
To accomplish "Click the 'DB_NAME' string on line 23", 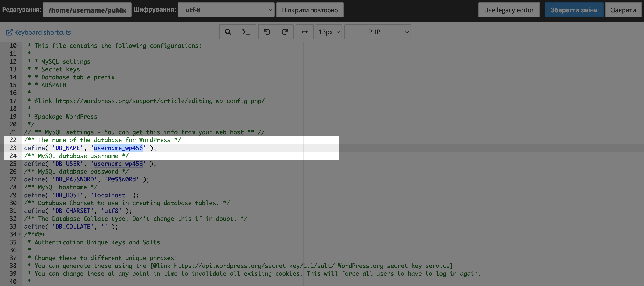I will tap(68, 148).
